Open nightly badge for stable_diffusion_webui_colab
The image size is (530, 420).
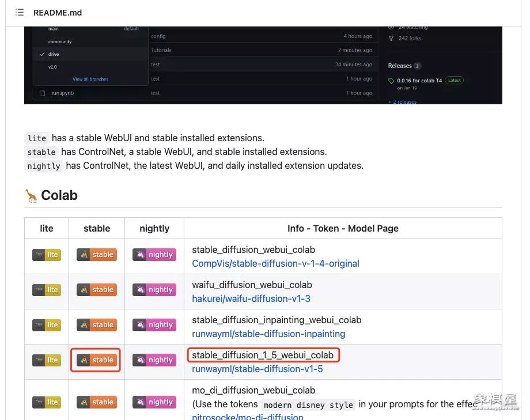point(154,255)
